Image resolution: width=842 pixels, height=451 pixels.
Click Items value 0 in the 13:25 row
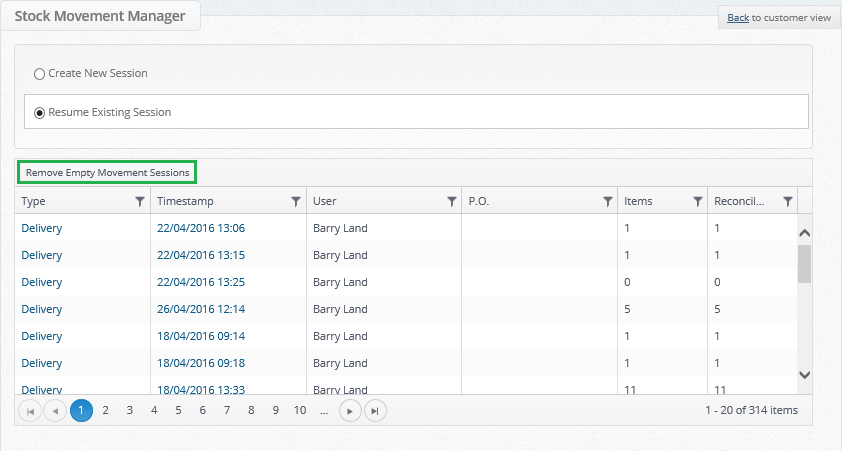627,282
